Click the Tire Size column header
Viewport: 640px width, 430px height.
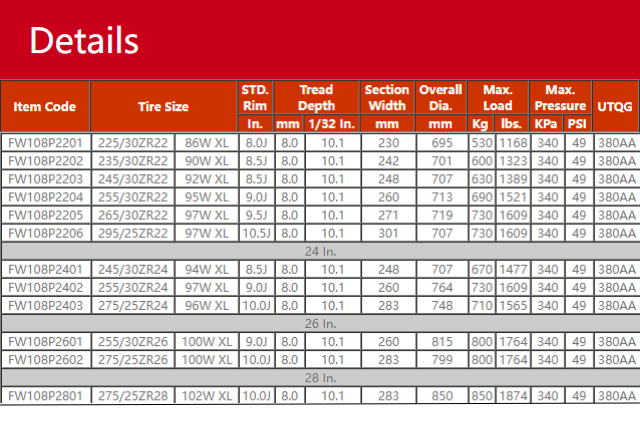(x=163, y=106)
